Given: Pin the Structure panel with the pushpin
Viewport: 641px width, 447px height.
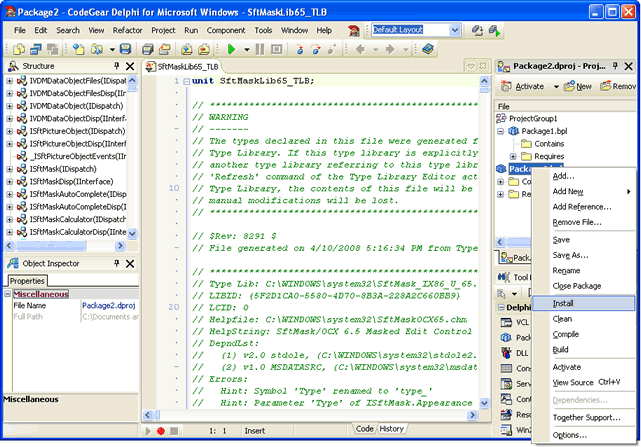Looking at the screenshot, I should click(x=117, y=66).
